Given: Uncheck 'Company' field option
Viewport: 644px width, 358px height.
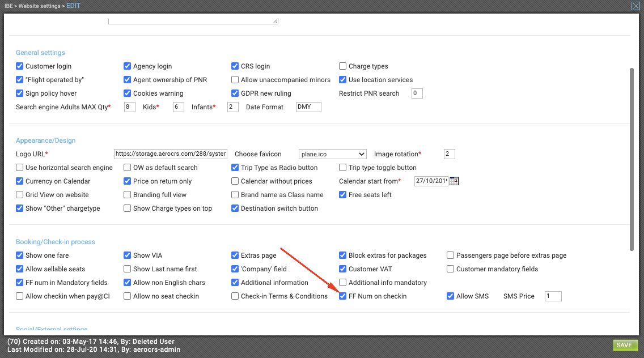Looking at the screenshot, I should point(235,269).
